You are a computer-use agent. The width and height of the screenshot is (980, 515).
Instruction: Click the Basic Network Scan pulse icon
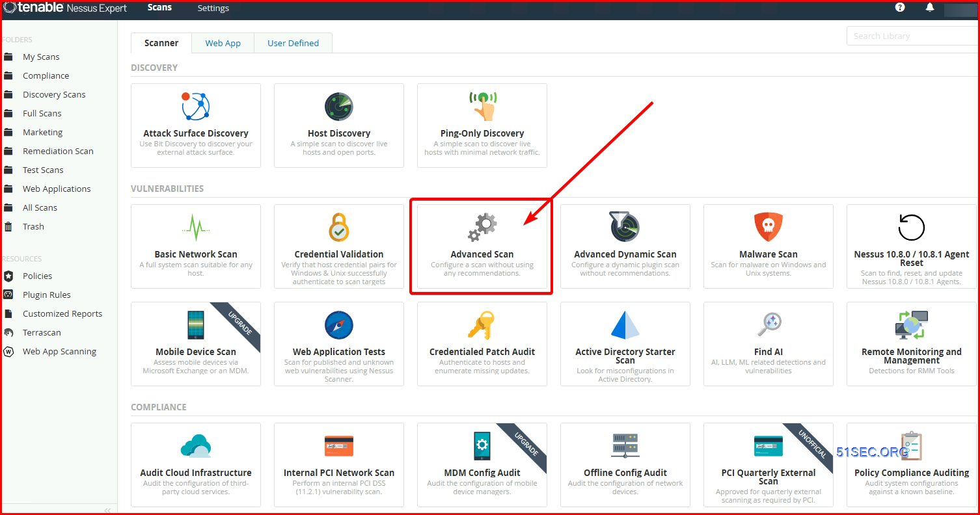pos(195,228)
